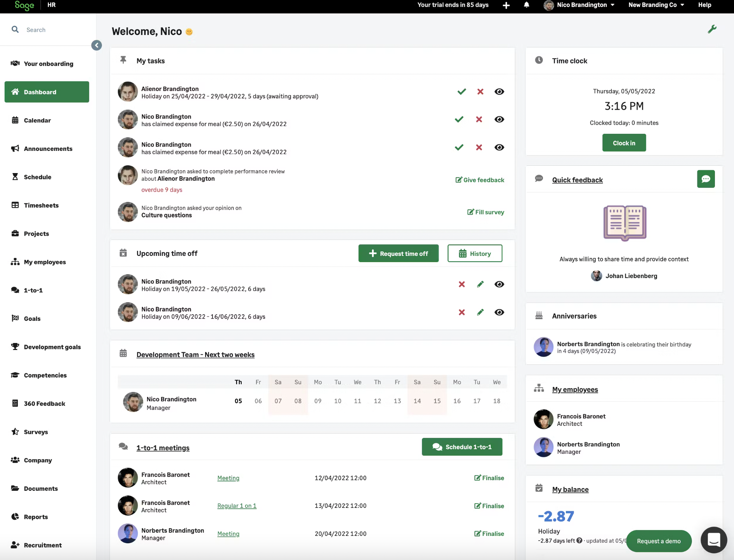Viewport: 734px width, 560px height.
Task: Select Timesheets from the sidebar
Action: [41, 205]
